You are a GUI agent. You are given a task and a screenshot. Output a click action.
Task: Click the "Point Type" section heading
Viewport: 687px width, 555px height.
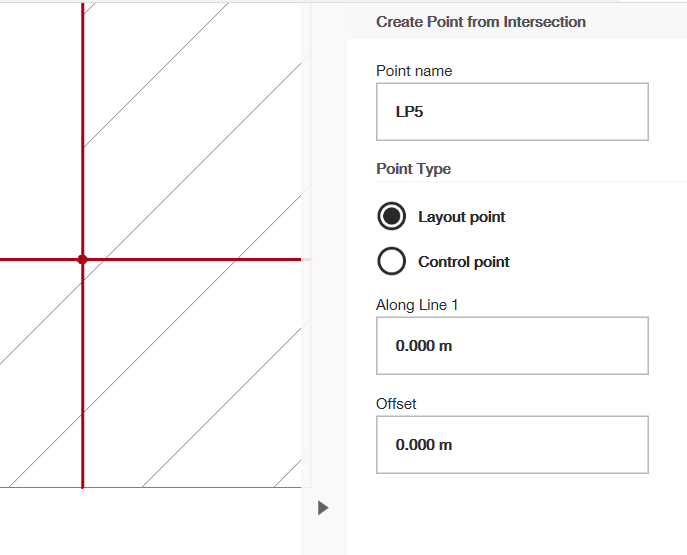point(413,169)
